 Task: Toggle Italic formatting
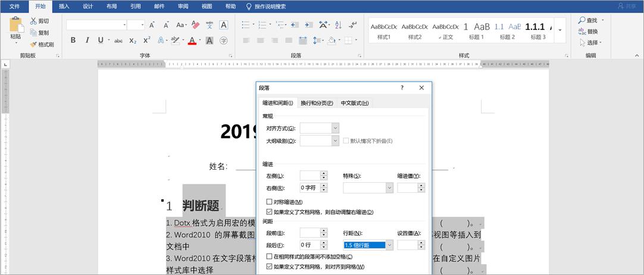pos(87,40)
